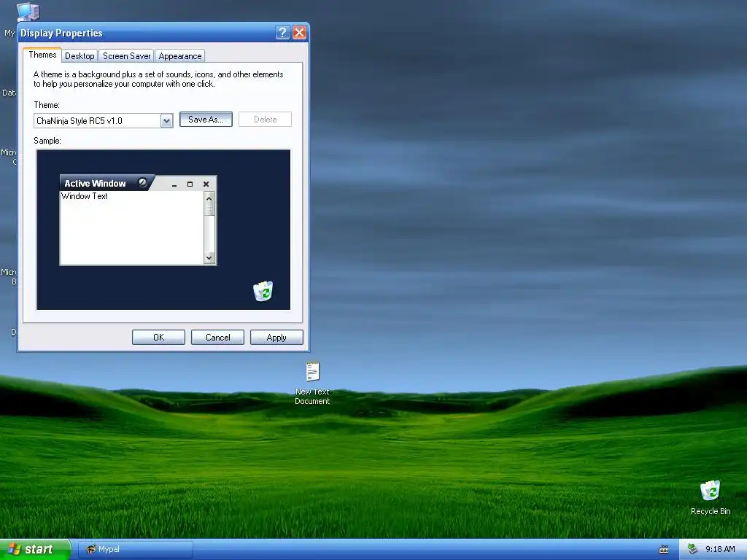
Task: Click sample window maximize icon
Action: (x=190, y=184)
